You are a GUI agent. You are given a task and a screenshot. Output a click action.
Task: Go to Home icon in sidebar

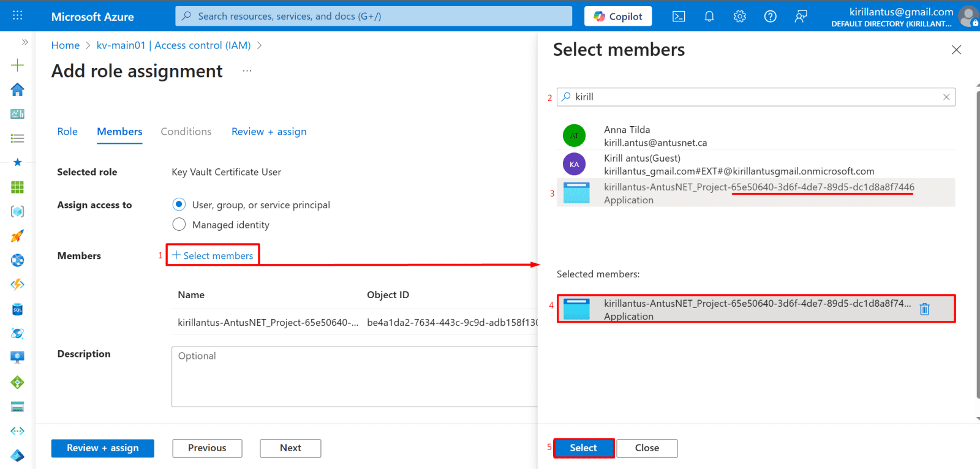coord(17,89)
